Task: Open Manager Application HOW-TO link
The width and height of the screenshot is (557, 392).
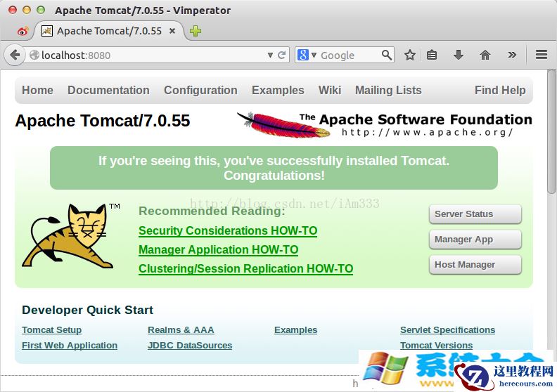Action: (218, 250)
